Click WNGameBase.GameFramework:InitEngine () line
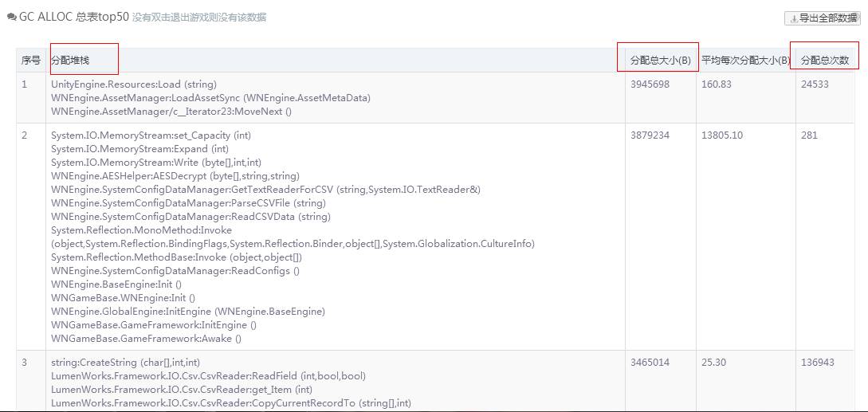The width and height of the screenshot is (868, 412). pyautogui.click(x=153, y=325)
